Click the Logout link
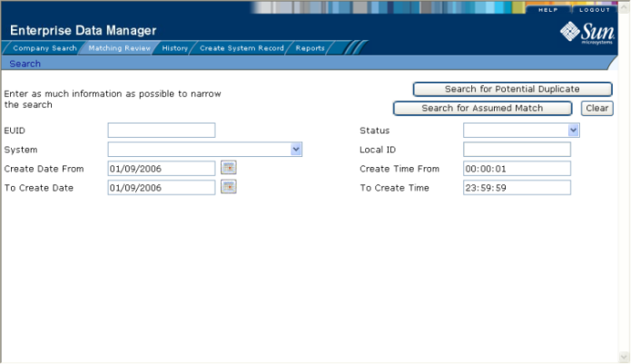The height and width of the screenshot is (364, 631). click(x=595, y=10)
